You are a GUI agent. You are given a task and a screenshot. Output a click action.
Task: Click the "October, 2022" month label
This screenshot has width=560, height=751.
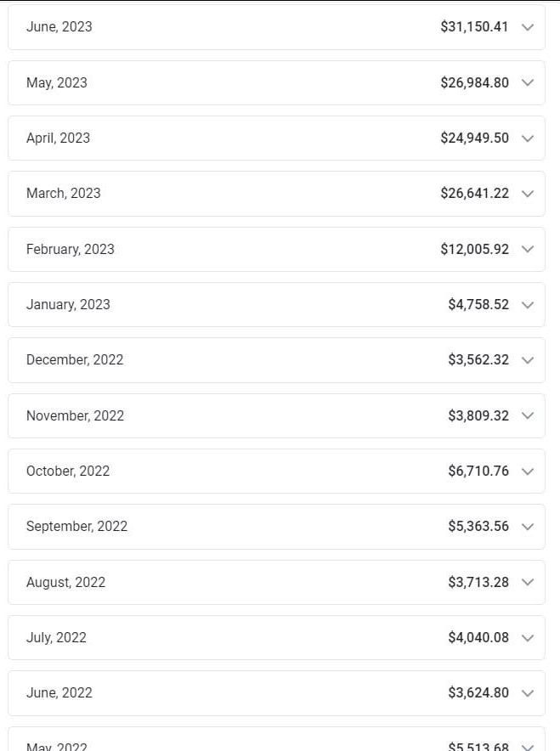click(68, 471)
